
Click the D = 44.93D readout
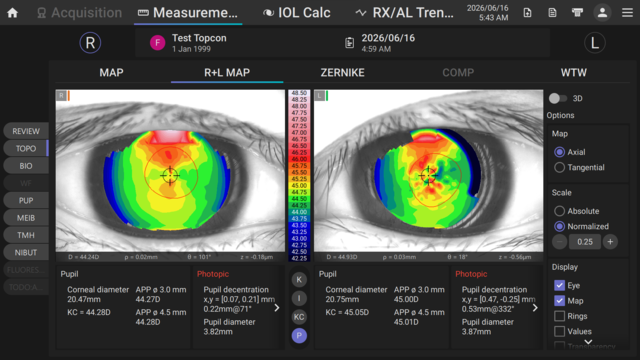(x=342, y=257)
